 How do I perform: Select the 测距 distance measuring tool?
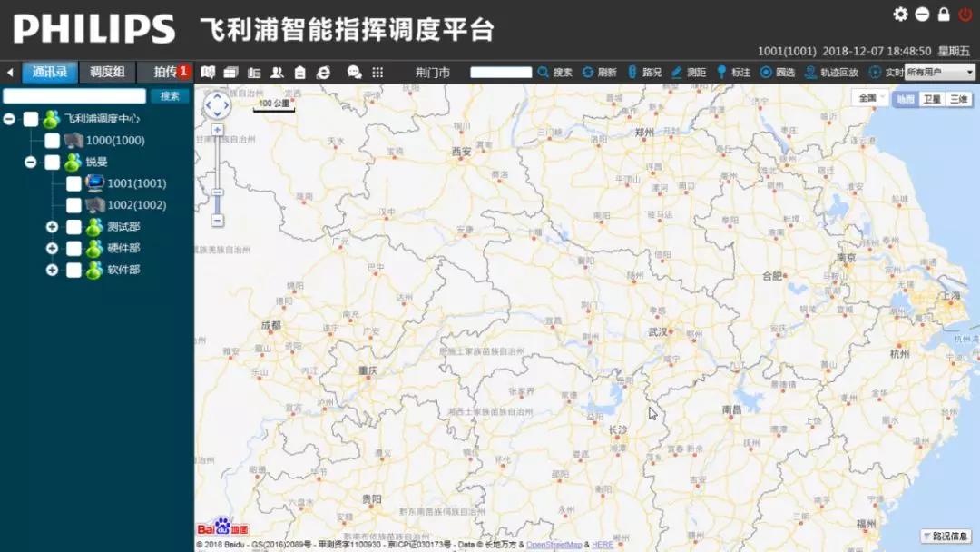point(689,73)
